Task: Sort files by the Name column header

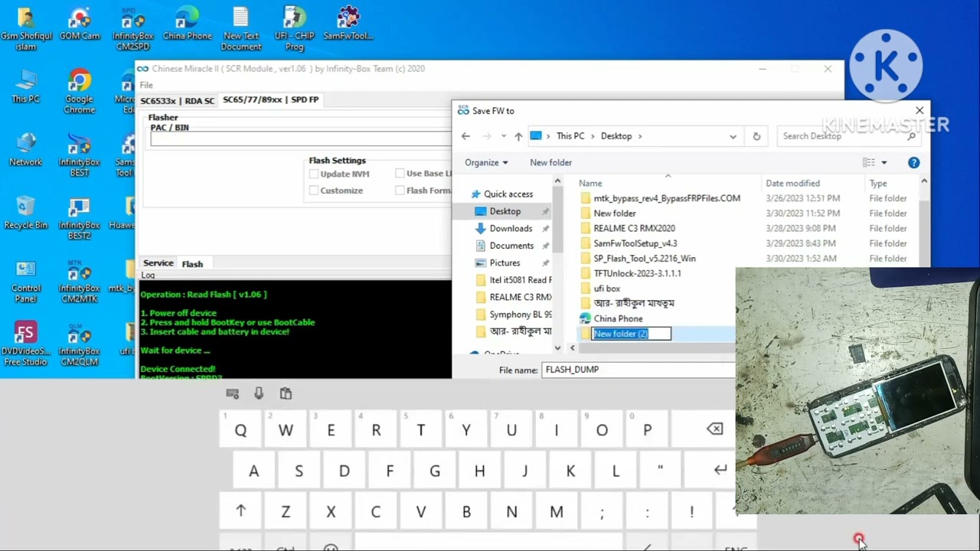Action: 590,184
